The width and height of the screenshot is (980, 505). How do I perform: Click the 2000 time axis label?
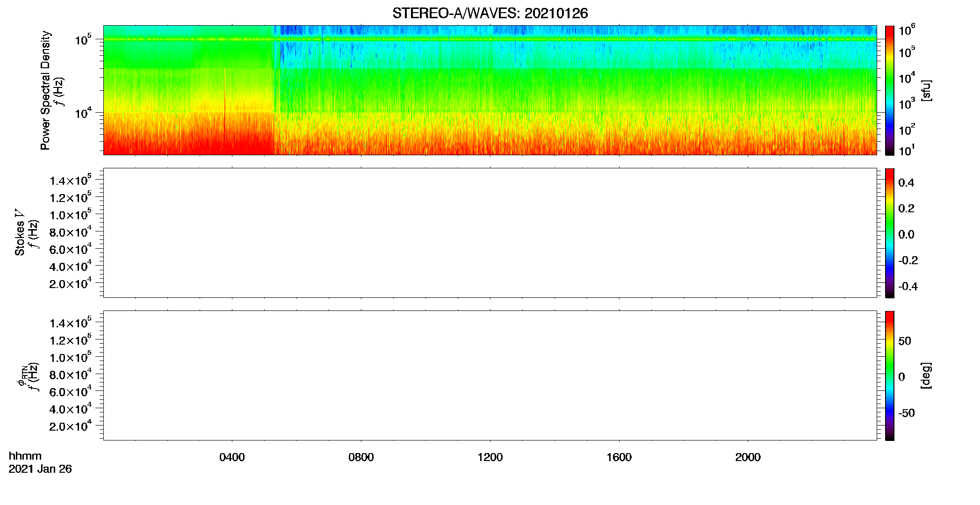(x=748, y=457)
